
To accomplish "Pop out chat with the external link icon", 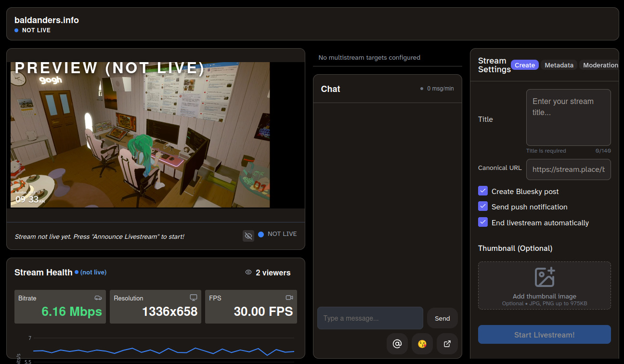I will (447, 344).
